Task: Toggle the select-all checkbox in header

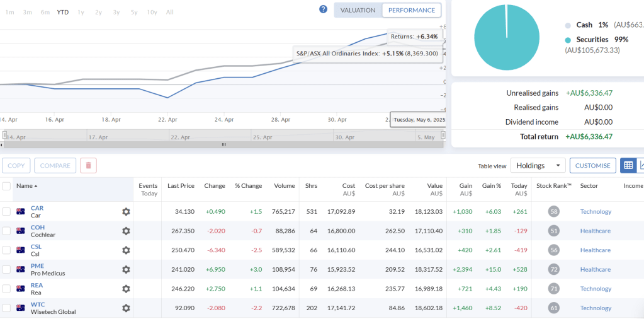Action: point(6,186)
